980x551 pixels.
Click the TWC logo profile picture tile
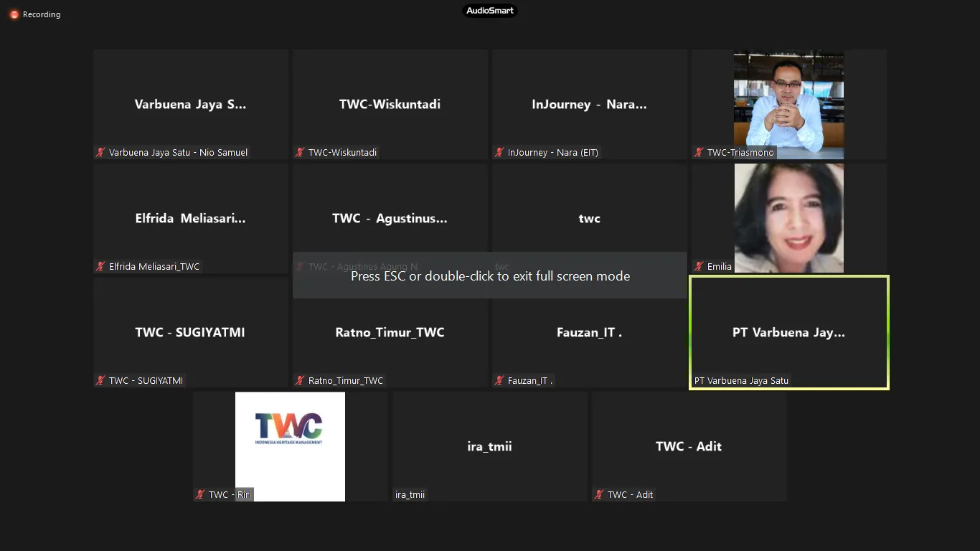pos(290,446)
